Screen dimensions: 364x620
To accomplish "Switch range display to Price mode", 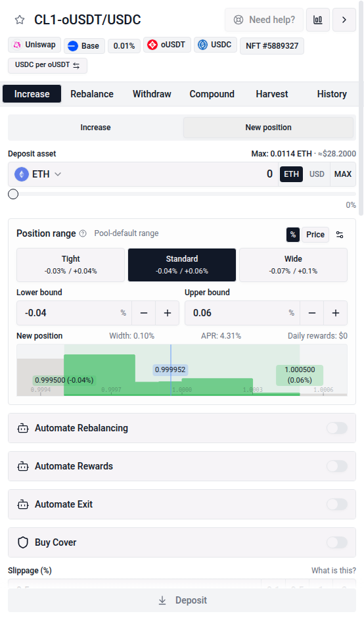I will (315, 235).
